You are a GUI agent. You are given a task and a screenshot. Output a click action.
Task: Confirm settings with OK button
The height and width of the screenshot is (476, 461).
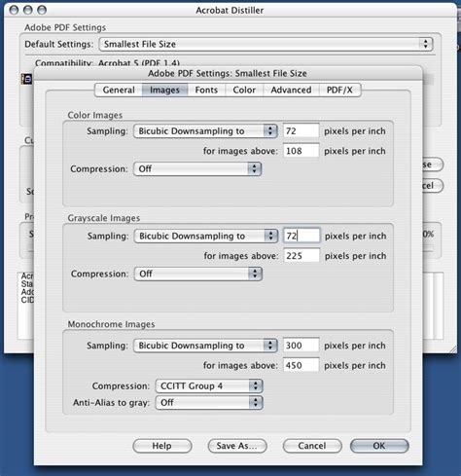click(379, 446)
